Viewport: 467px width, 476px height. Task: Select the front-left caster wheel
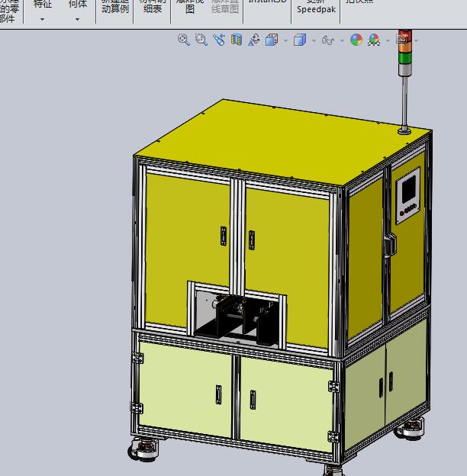(x=143, y=448)
